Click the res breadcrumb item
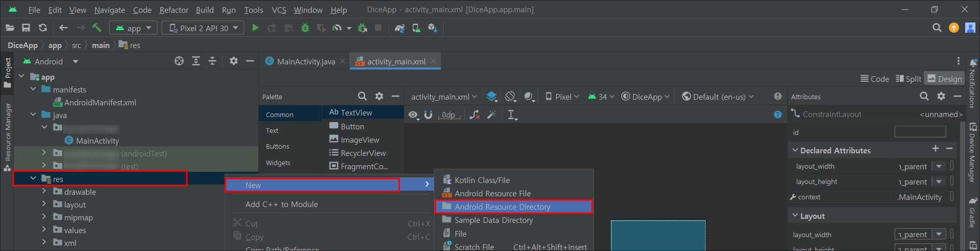This screenshot has height=251, width=980. point(130,45)
